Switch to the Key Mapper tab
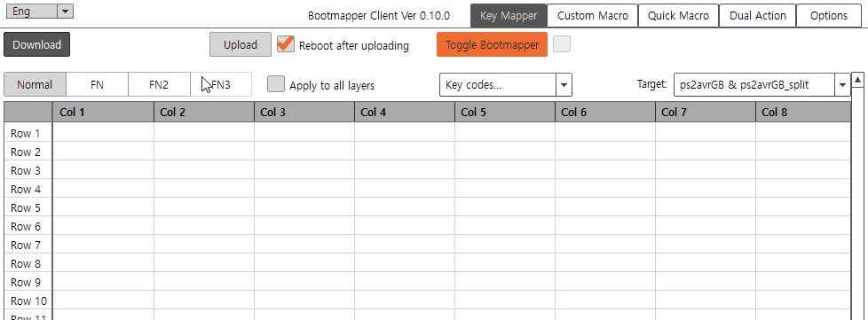 click(509, 15)
